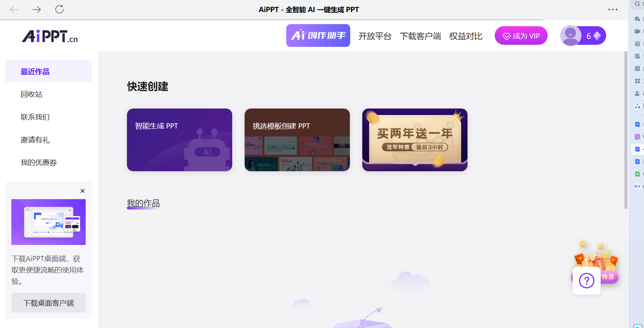Click the 成为 VIP button
This screenshot has height=328, width=644.
pos(521,35)
